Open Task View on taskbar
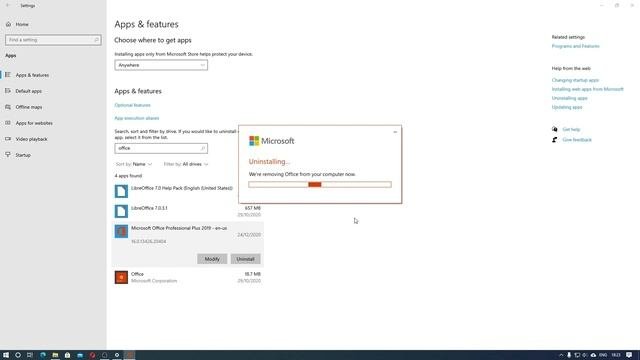 30,355
